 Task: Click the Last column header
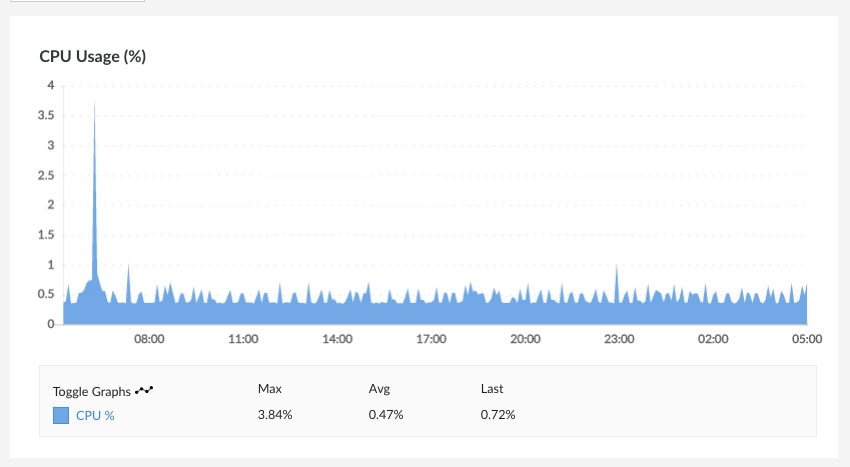492,389
